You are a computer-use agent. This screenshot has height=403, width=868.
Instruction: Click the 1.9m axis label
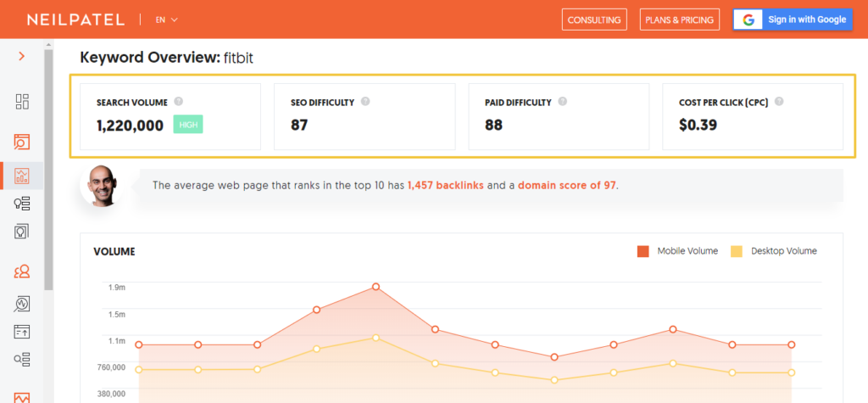[117, 287]
